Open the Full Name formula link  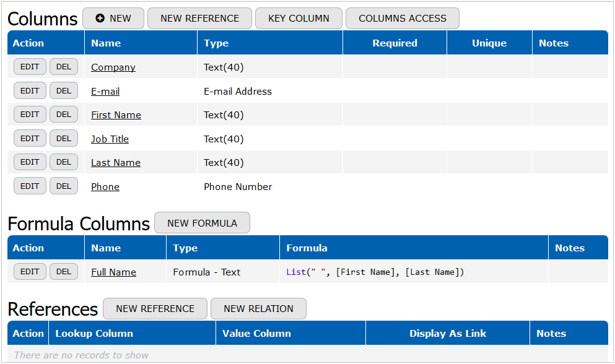114,272
